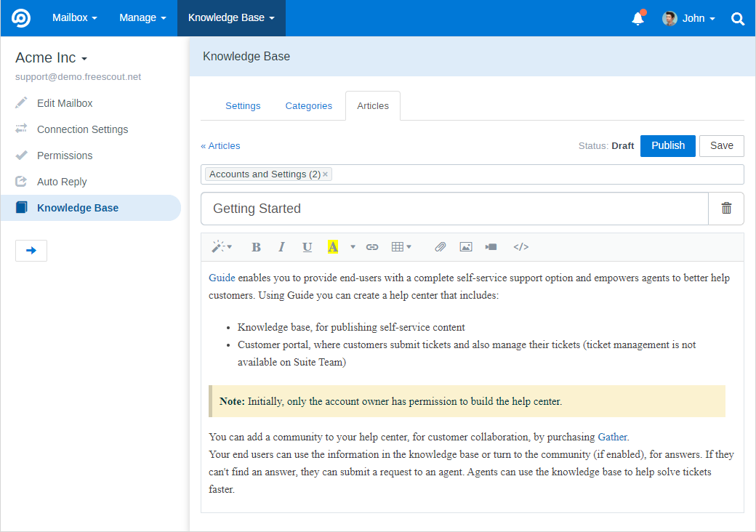Viewport: 756px width, 532px height.
Task: Click the image icon to insert a picture
Action: [465, 246]
